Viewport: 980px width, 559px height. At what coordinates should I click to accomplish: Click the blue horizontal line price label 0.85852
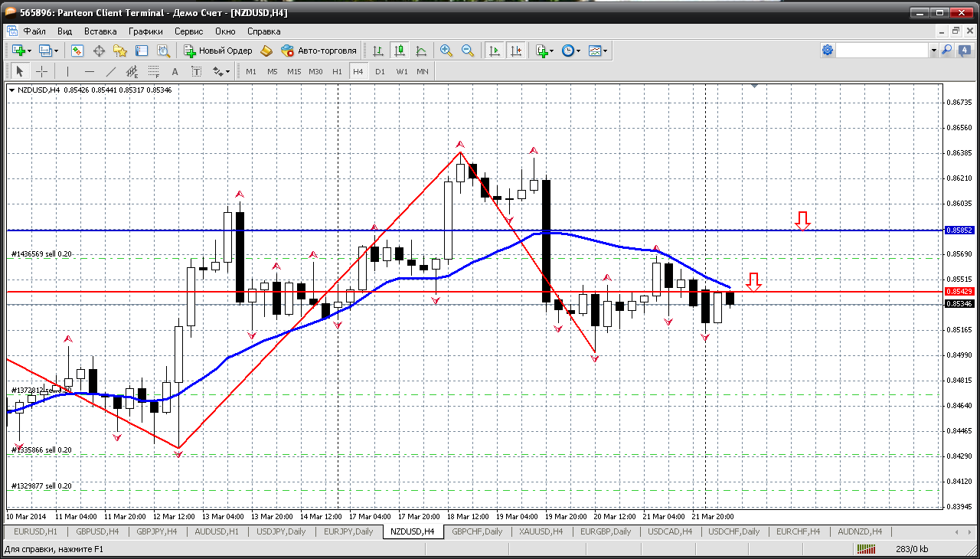[959, 230]
